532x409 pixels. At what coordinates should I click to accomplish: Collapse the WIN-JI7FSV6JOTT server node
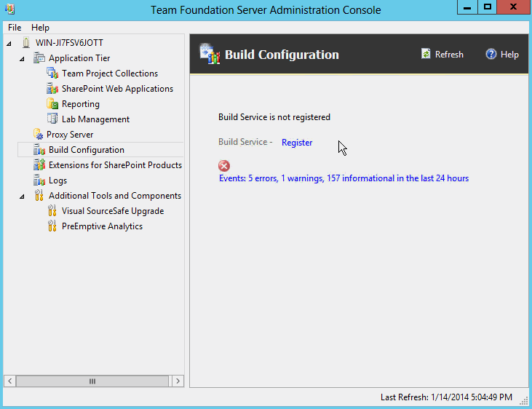pos(9,43)
